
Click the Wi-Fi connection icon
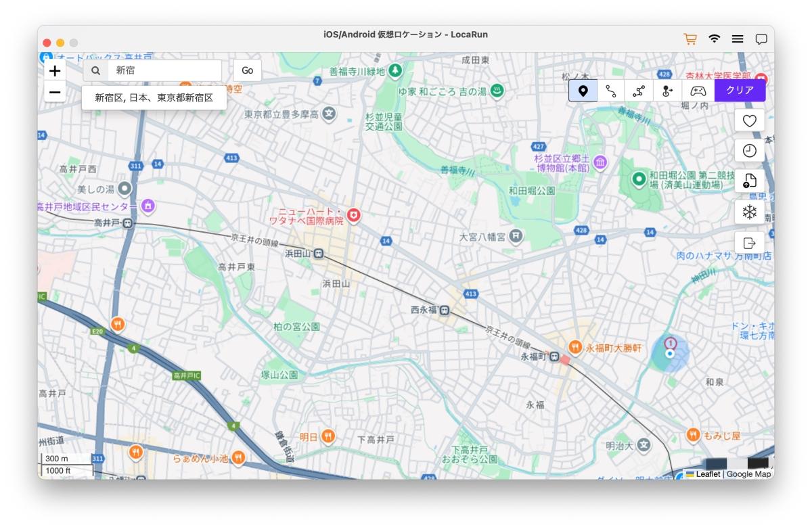click(715, 39)
